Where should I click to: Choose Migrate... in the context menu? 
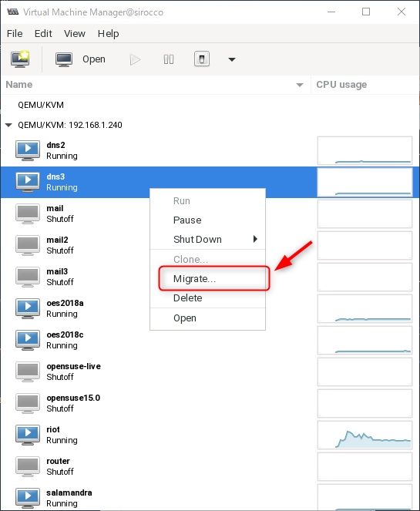click(x=207, y=279)
